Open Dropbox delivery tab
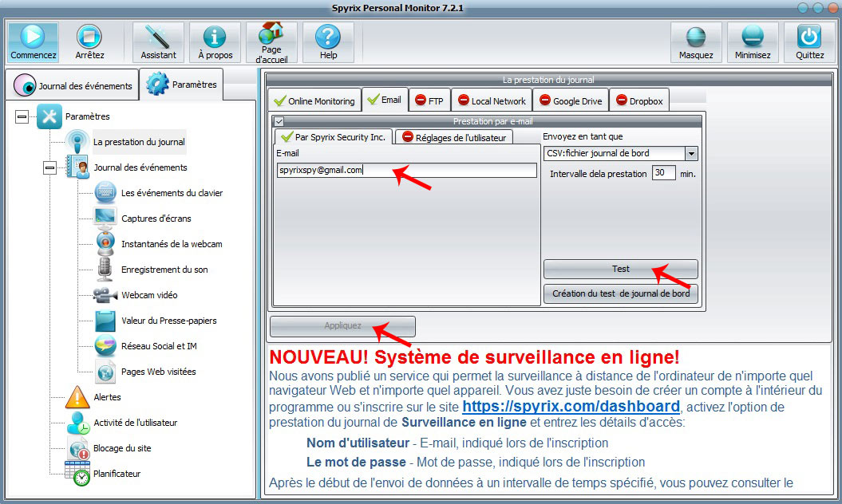 coord(639,100)
